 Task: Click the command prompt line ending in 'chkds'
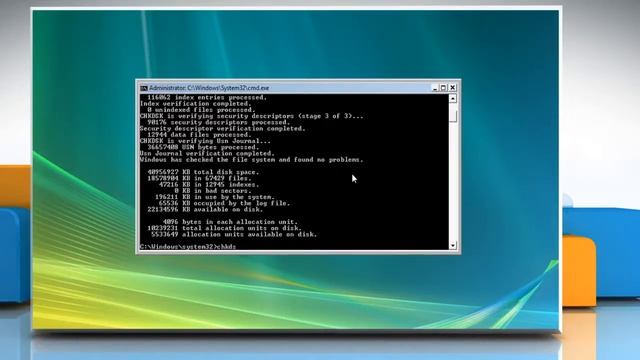[x=188, y=247]
